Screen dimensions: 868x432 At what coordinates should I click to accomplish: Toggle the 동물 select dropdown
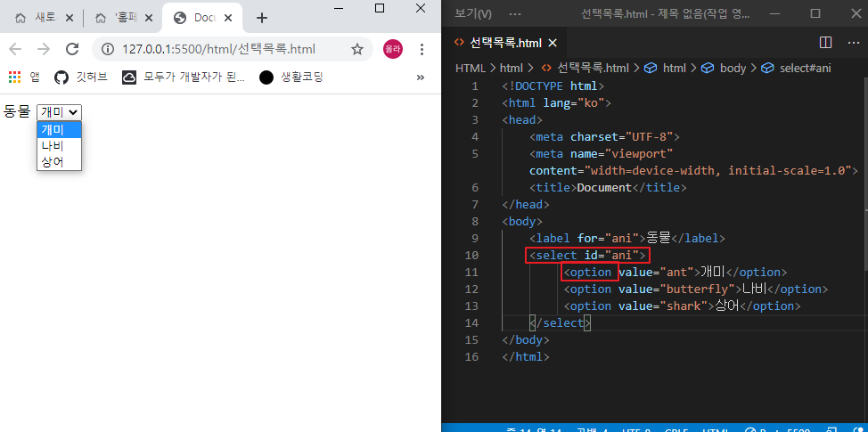tap(59, 111)
